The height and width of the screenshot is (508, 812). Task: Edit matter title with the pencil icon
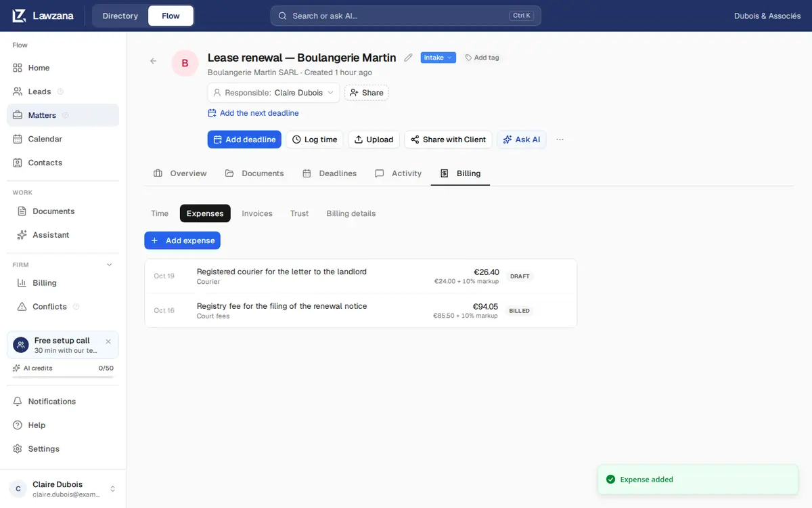coord(408,58)
